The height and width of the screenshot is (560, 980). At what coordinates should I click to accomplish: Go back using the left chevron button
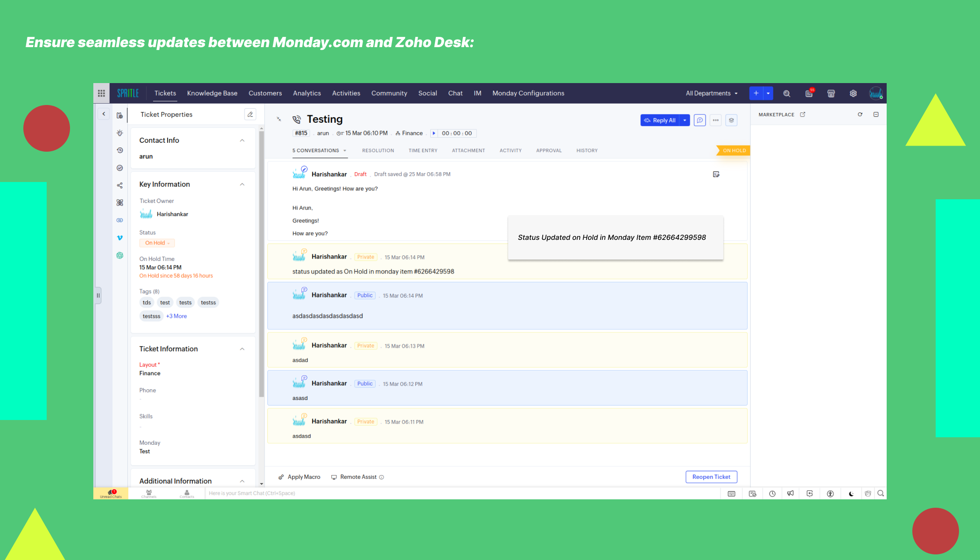tap(104, 114)
